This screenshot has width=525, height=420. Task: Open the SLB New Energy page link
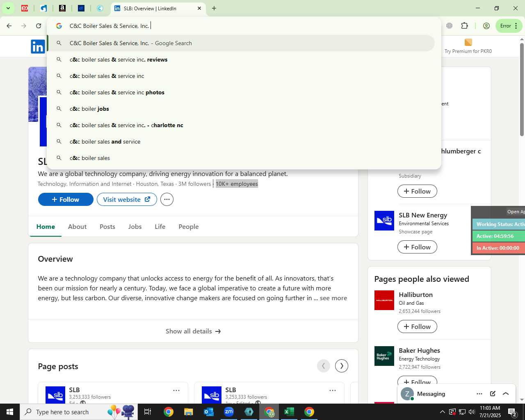click(x=423, y=215)
